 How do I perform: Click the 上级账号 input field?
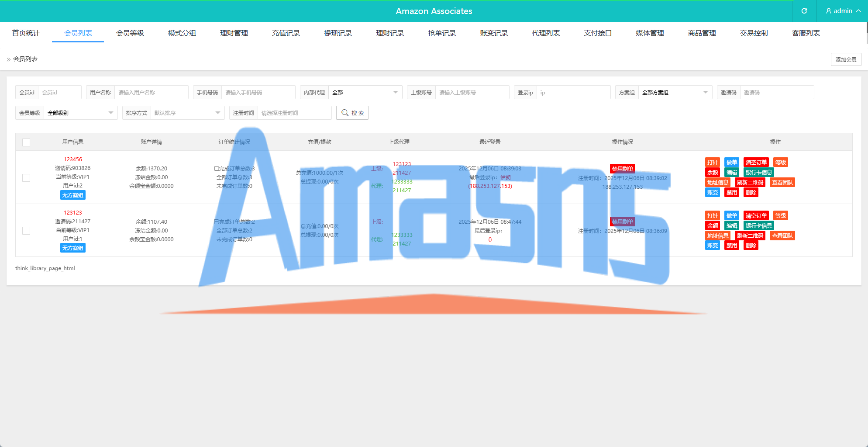pyautogui.click(x=472, y=92)
